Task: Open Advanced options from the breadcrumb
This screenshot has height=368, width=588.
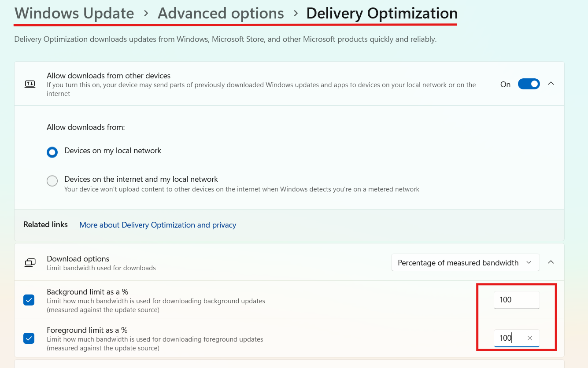Action: [x=220, y=13]
